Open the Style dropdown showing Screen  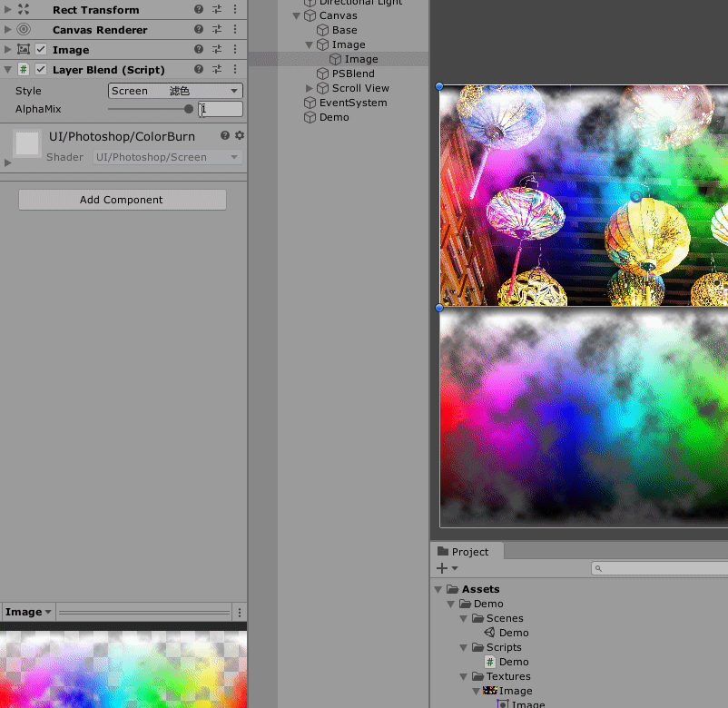[x=175, y=91]
